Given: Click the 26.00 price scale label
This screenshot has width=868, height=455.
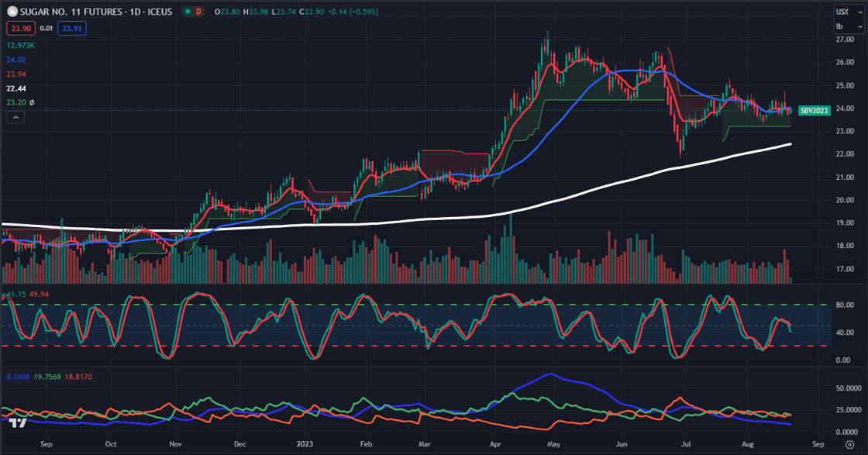Looking at the screenshot, I should pos(845,62).
